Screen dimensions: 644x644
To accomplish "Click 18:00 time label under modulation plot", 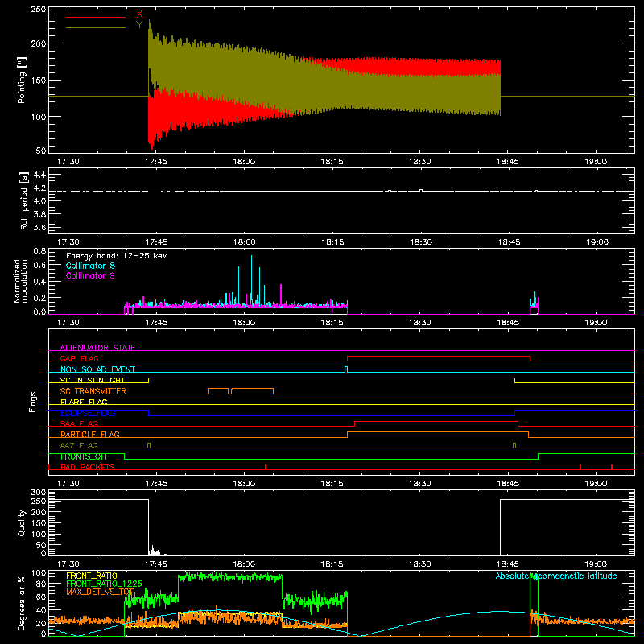I will click(244, 323).
